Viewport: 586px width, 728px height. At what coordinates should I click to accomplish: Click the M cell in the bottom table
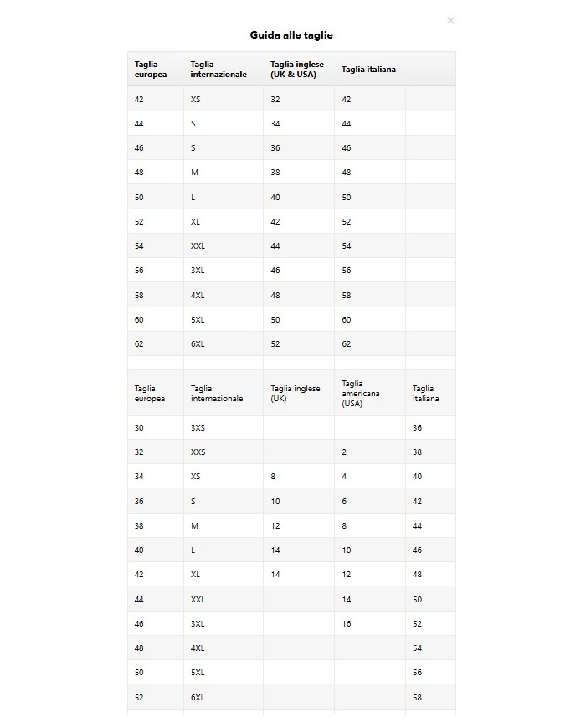(x=195, y=526)
